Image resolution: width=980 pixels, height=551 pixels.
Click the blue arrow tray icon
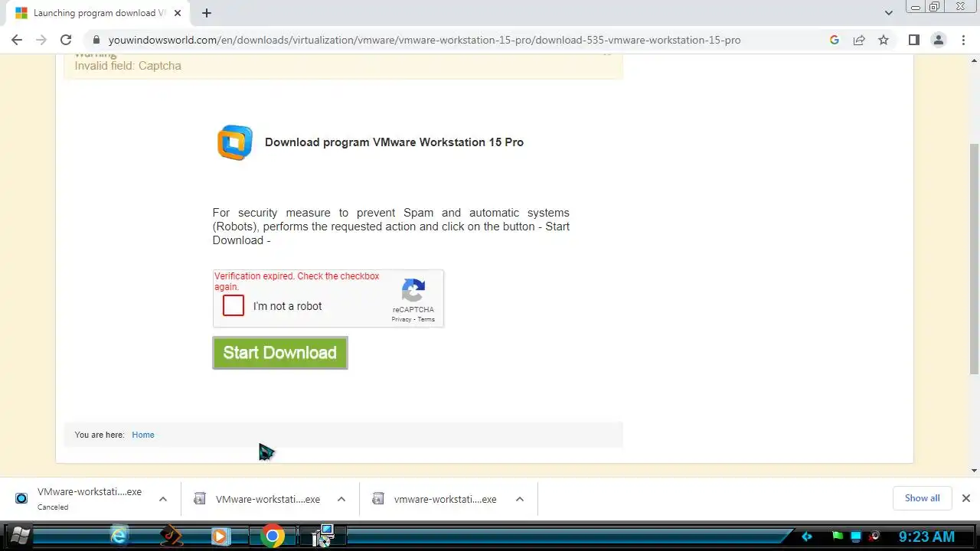pyautogui.click(x=806, y=536)
